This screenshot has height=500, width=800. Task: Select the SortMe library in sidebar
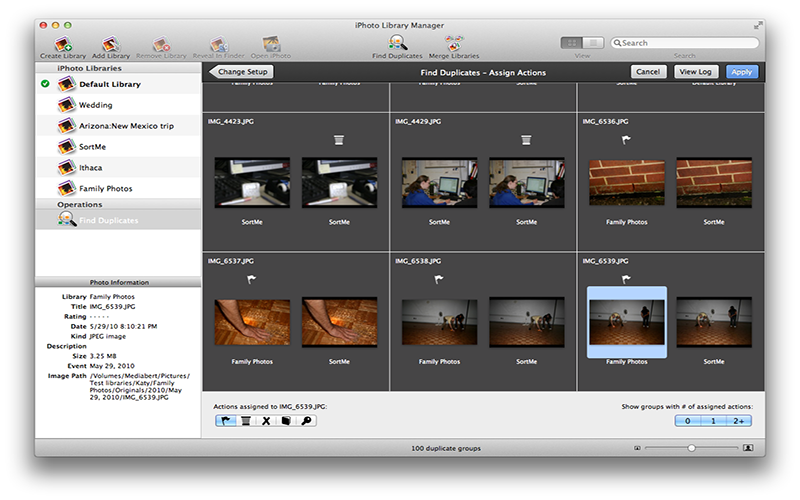point(118,146)
